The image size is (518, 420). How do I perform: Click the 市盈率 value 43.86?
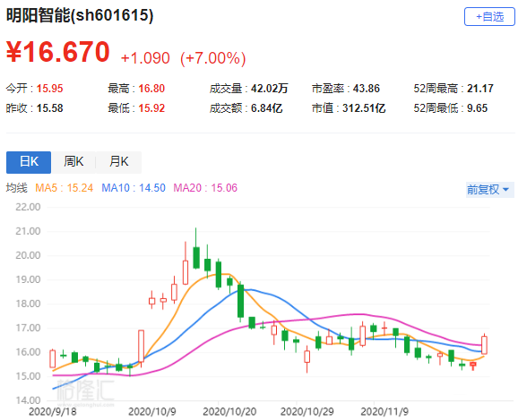(x=366, y=89)
